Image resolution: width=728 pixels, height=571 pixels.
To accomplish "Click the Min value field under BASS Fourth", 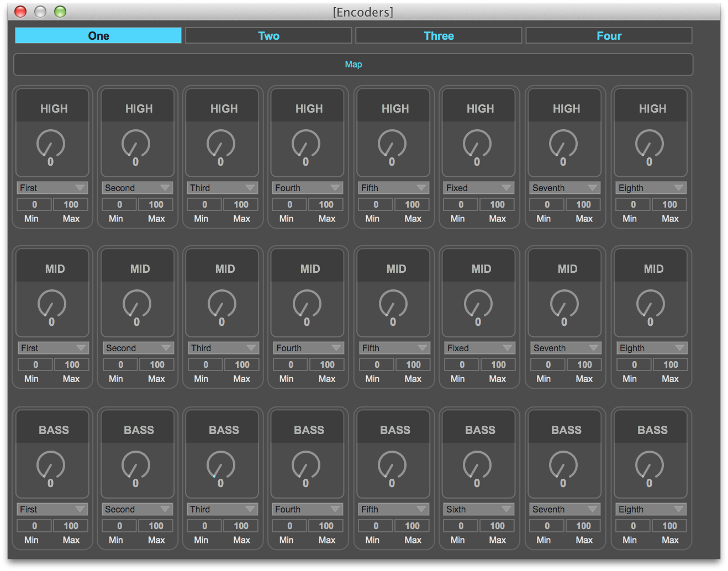I will (289, 526).
